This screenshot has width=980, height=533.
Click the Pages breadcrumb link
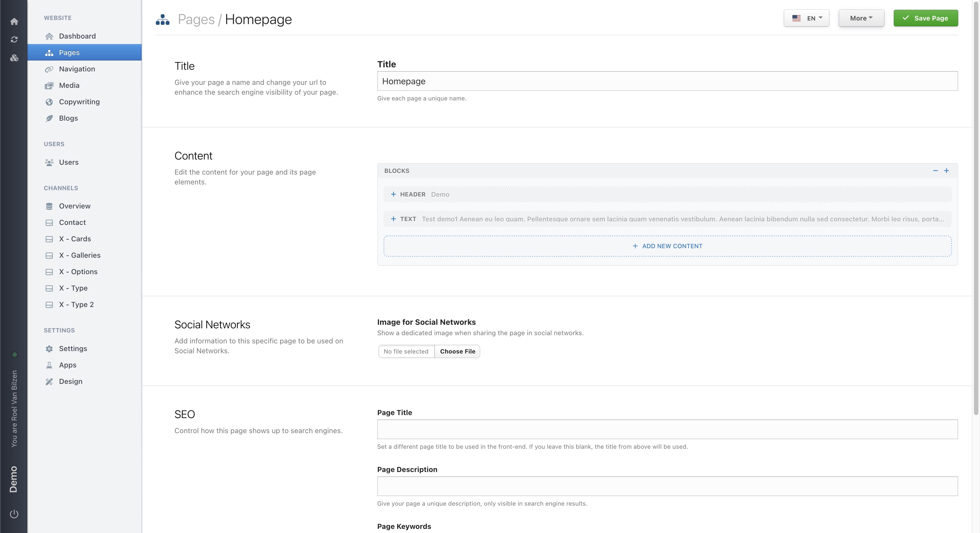[196, 19]
